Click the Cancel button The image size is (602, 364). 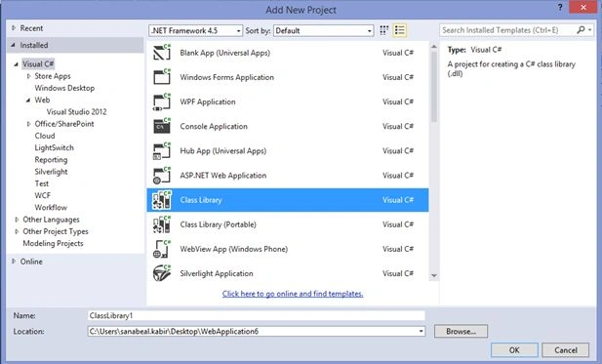click(x=565, y=349)
